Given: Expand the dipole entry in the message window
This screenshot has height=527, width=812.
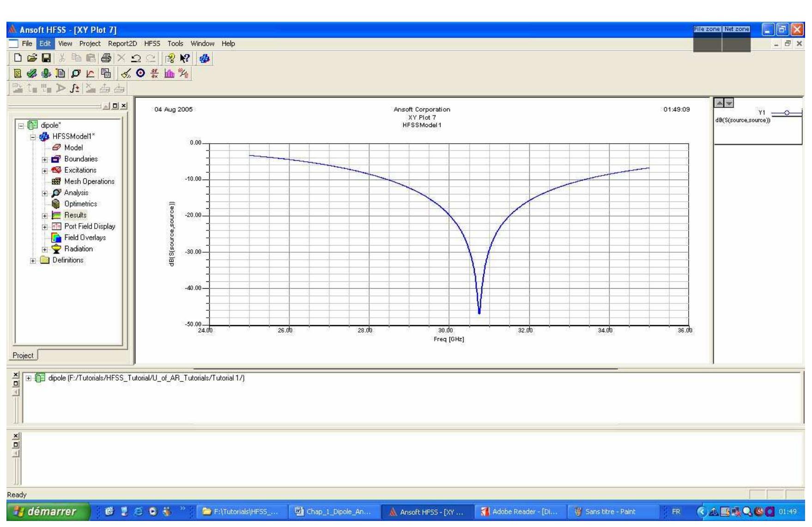Looking at the screenshot, I should 29,377.
